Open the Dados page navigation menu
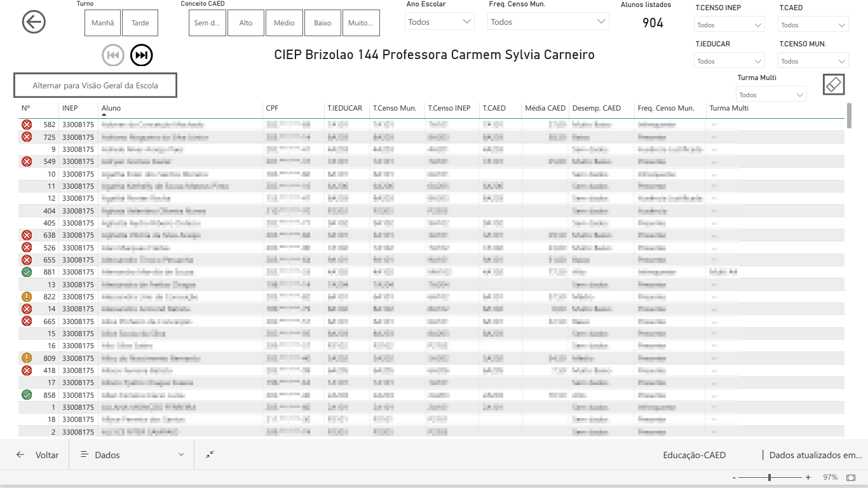The image size is (868, 488). tap(132, 455)
